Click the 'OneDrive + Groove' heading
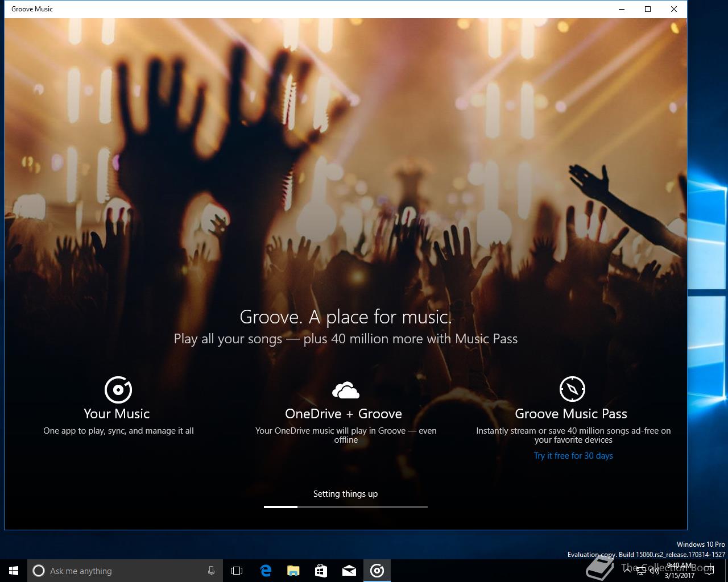 point(344,414)
